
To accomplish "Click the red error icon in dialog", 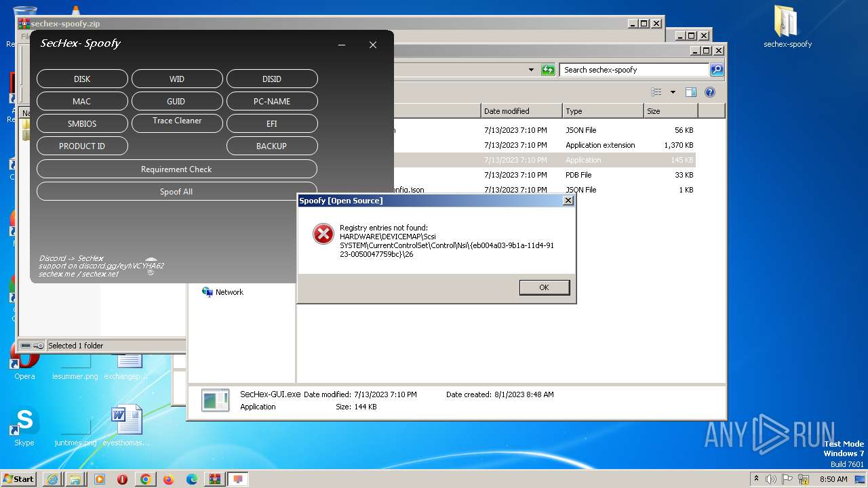I will click(323, 234).
